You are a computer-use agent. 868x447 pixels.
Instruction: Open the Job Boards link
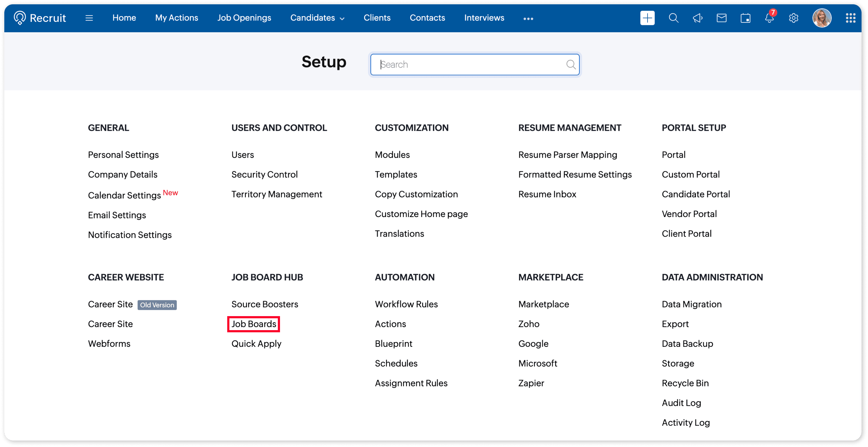(x=253, y=324)
